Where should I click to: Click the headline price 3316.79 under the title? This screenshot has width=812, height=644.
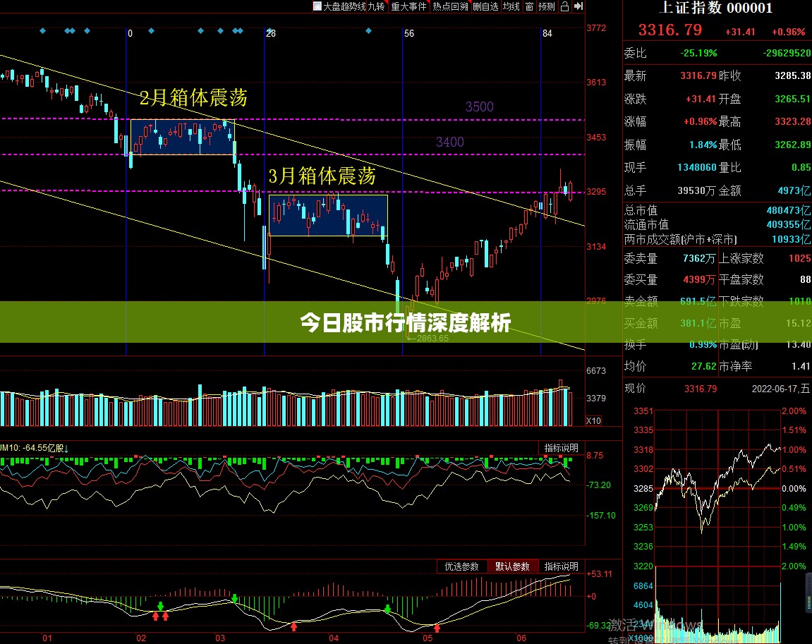pos(670,30)
